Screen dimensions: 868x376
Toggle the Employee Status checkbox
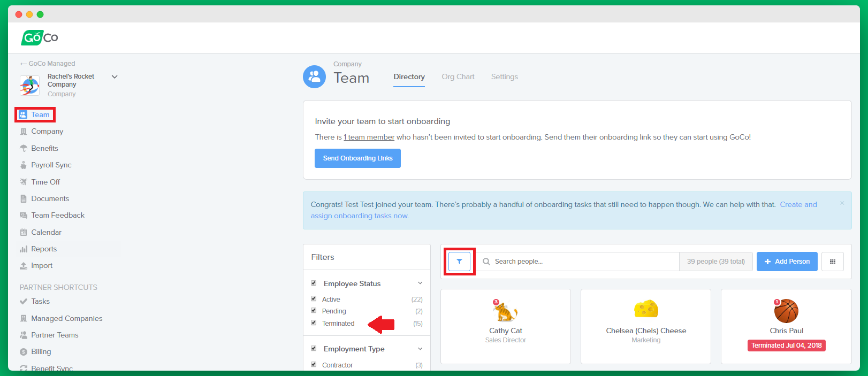point(314,283)
